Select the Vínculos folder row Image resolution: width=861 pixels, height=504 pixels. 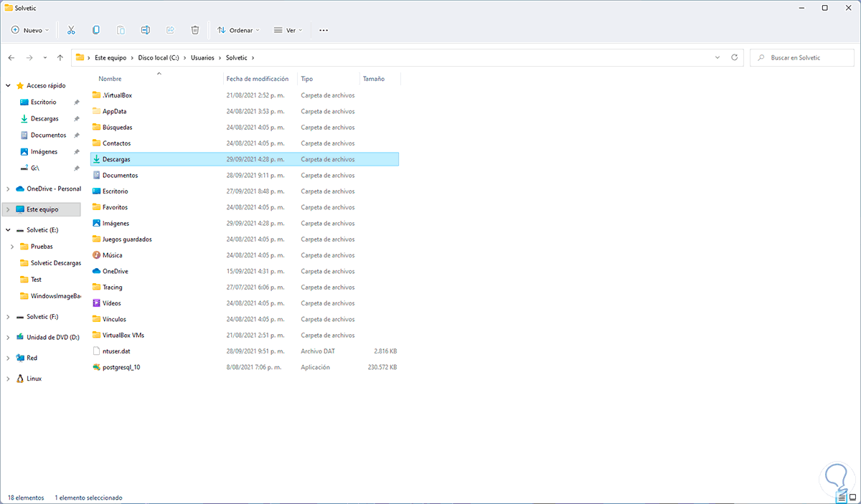click(x=245, y=319)
